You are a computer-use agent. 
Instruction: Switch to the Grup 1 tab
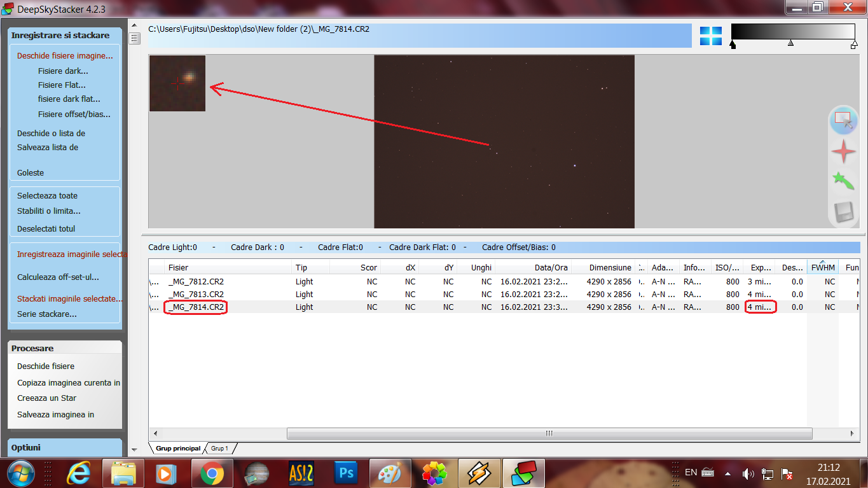pos(219,449)
